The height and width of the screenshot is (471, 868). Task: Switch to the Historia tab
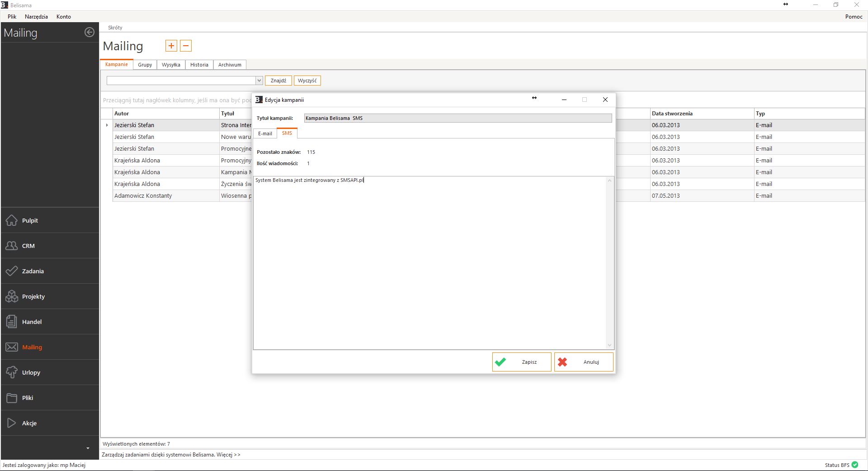tap(199, 65)
